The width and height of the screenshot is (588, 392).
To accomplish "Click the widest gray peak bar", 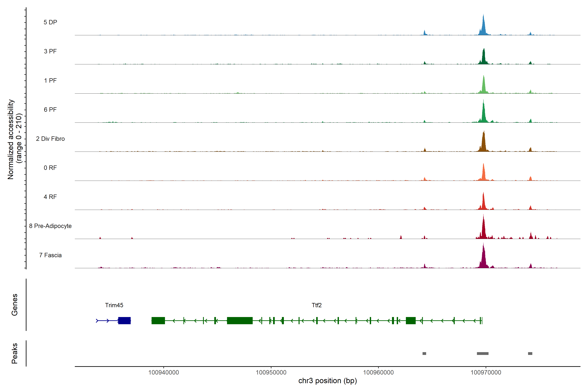I will pos(482,353).
